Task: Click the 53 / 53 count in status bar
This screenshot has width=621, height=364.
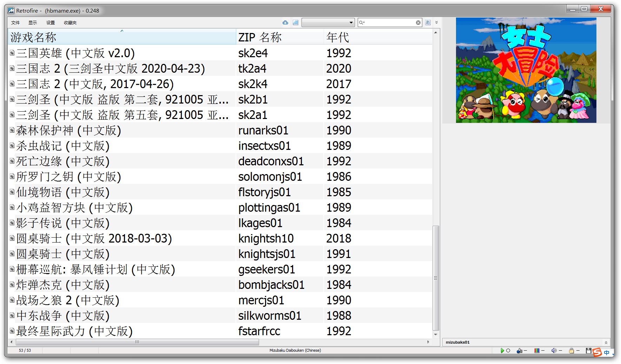Action: 25,350
